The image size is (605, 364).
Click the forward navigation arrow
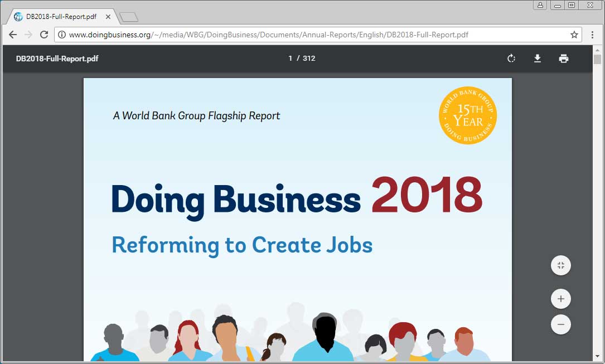click(x=28, y=35)
